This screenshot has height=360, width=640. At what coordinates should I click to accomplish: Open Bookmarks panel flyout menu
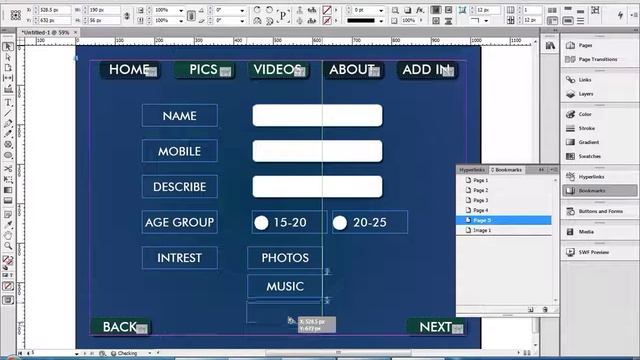[553, 169]
